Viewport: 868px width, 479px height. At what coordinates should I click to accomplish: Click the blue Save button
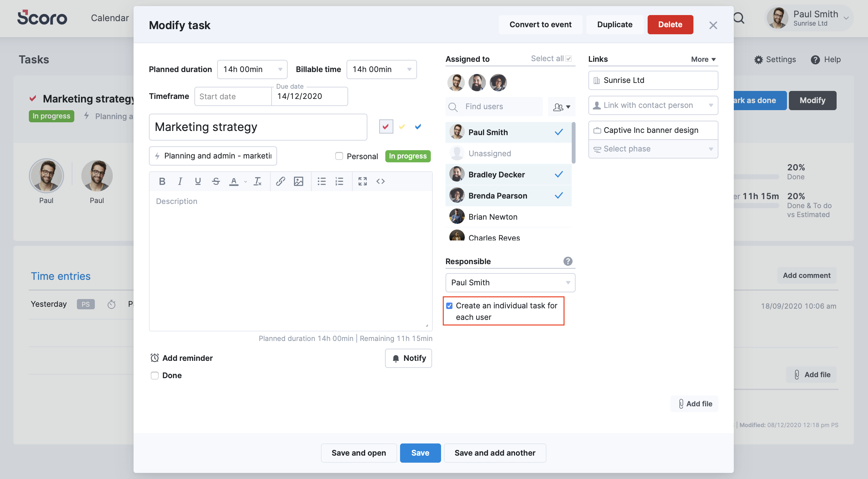click(x=420, y=453)
